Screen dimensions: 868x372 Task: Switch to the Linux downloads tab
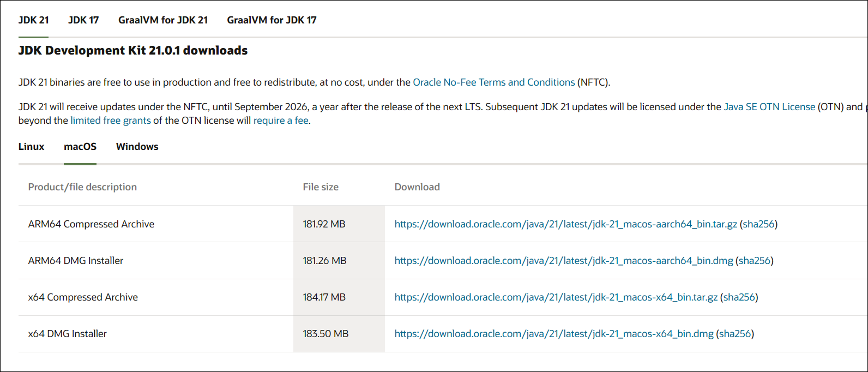click(31, 146)
